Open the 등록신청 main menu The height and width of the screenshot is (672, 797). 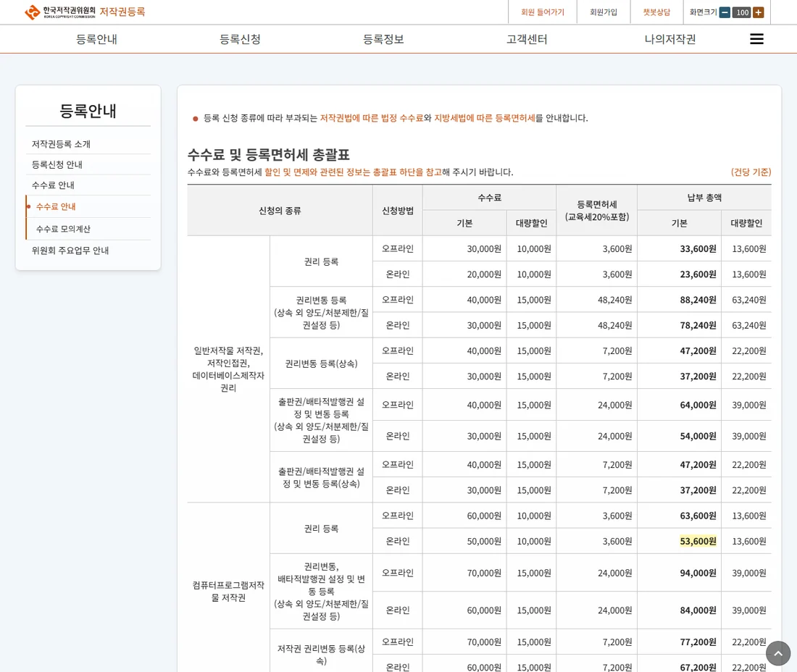click(240, 39)
